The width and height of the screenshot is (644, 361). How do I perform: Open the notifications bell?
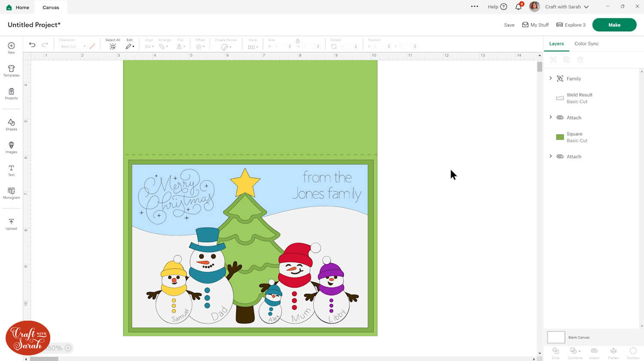(x=519, y=7)
